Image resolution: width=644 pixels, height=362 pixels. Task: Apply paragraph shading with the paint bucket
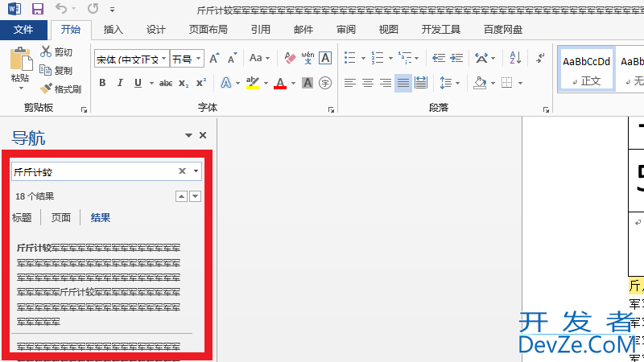click(x=479, y=84)
